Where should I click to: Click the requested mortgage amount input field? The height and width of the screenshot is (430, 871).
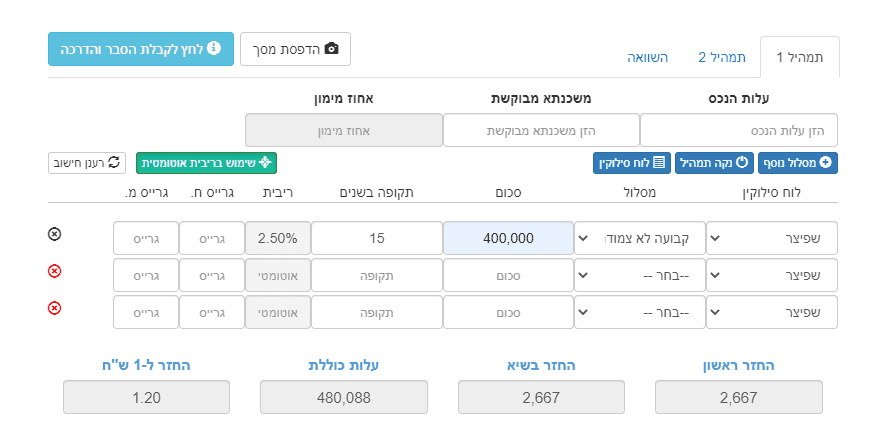(541, 130)
